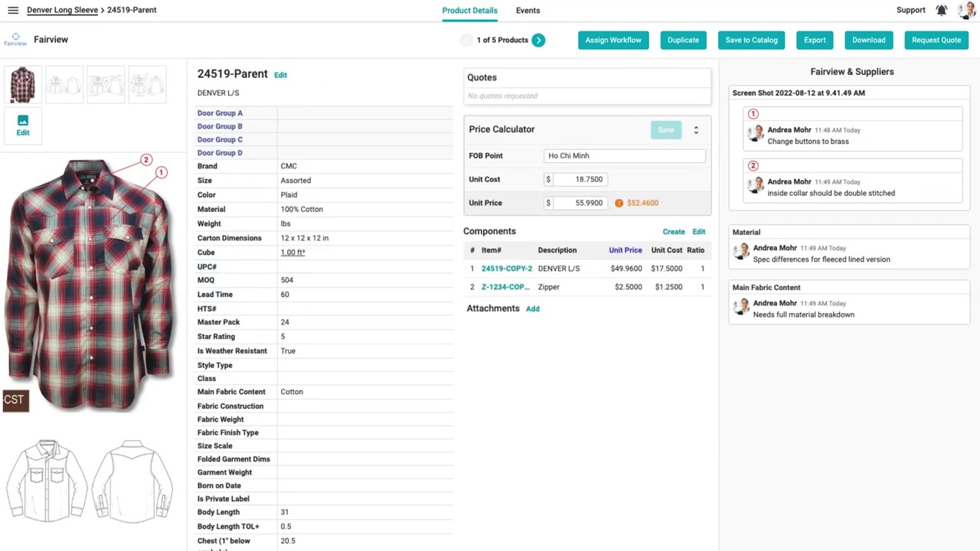Go to next product arrow
Image resolution: width=980 pixels, height=551 pixels.
[538, 41]
